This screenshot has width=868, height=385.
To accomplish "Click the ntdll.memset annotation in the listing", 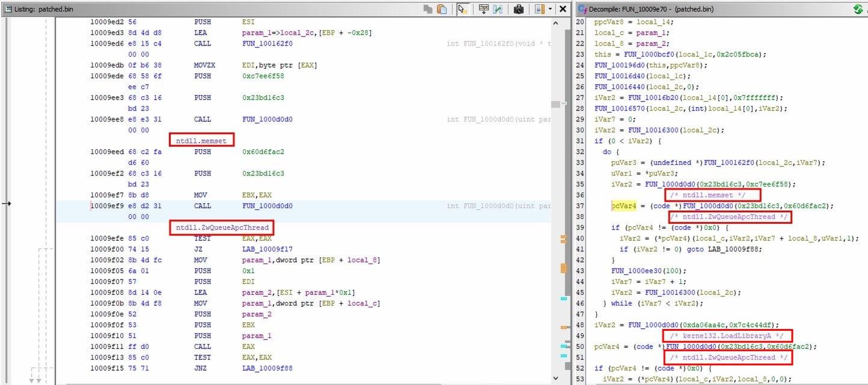I will pos(200,140).
